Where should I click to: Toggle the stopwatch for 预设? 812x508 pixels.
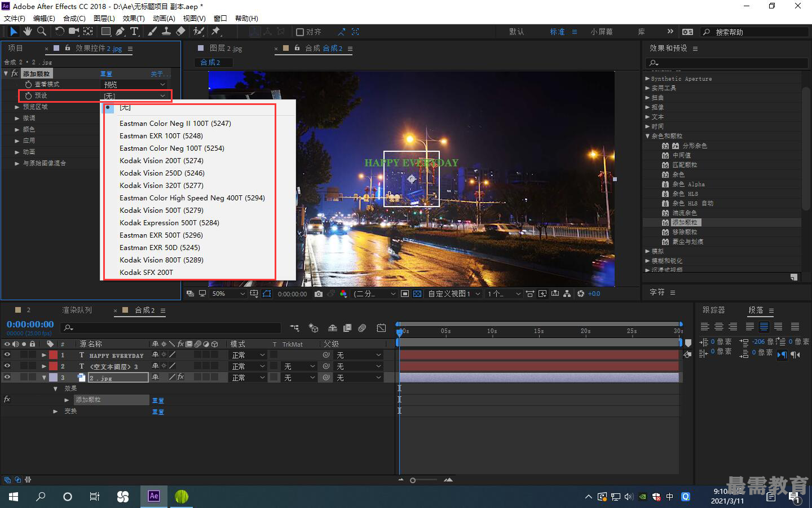(x=28, y=95)
